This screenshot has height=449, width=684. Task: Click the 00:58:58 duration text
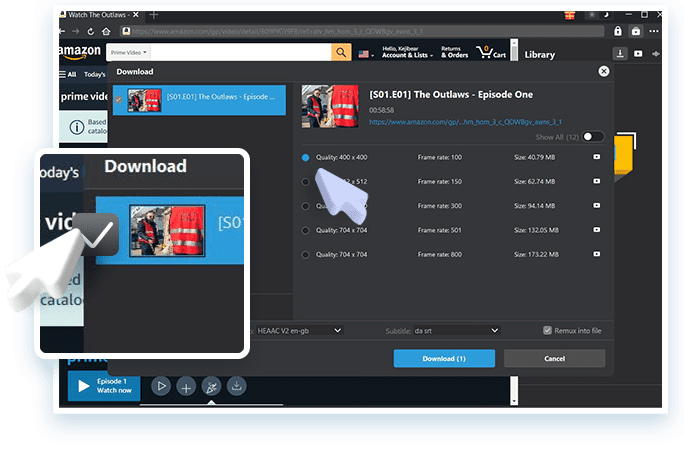point(381,110)
